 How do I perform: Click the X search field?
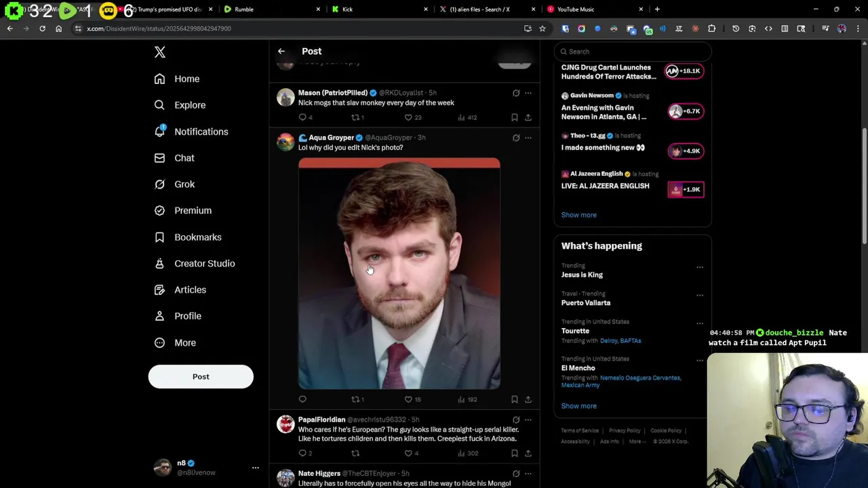click(x=633, y=52)
